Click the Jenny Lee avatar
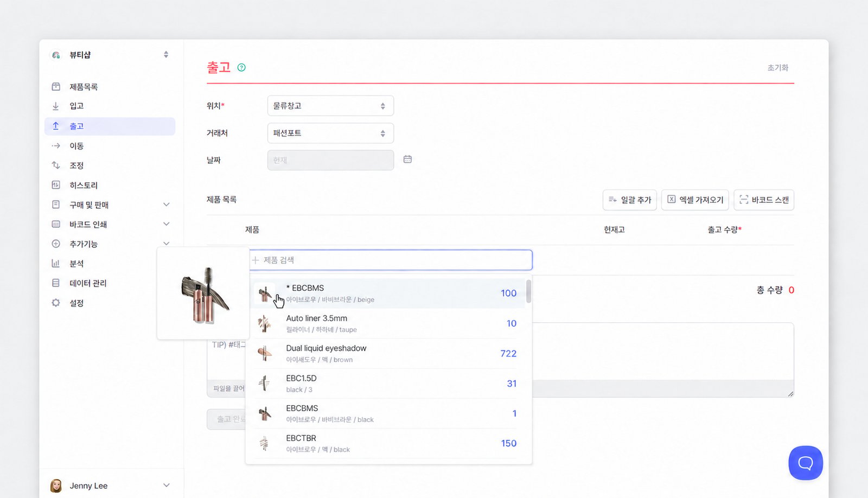Viewport: 868px width, 498px height. pos(56,486)
